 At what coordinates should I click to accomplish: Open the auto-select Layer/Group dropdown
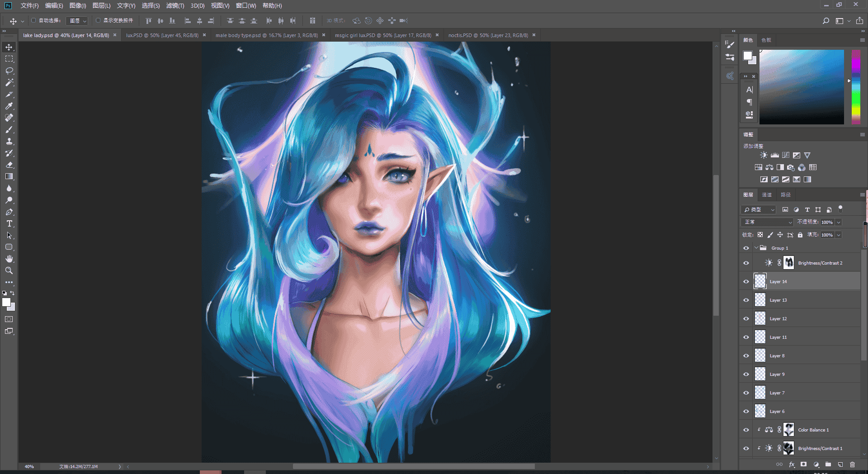77,21
